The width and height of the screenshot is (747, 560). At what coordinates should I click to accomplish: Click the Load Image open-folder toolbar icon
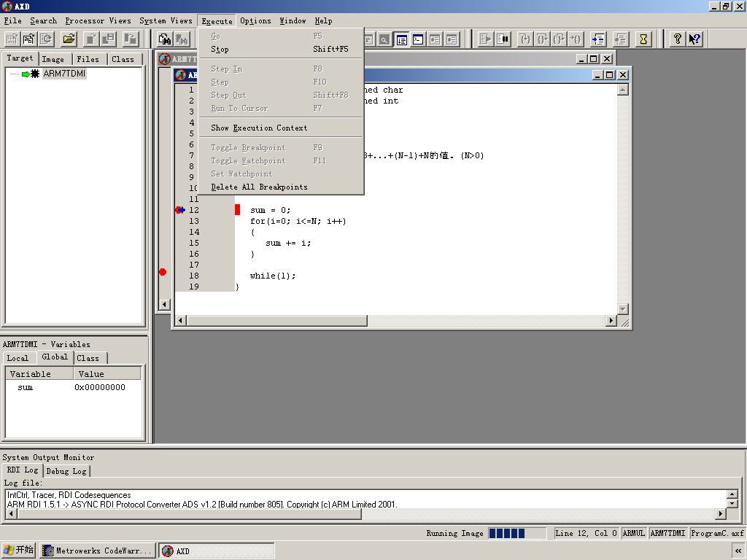coord(69,39)
